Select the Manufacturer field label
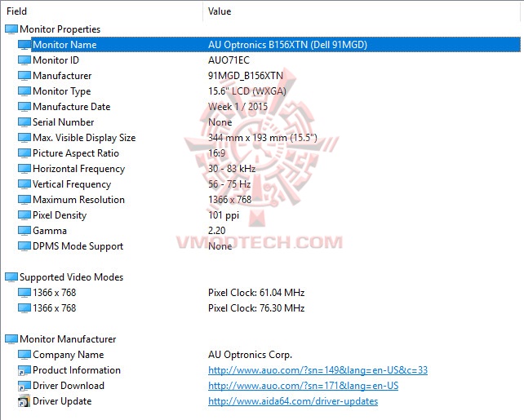This screenshot has width=524, height=420. coord(62,76)
